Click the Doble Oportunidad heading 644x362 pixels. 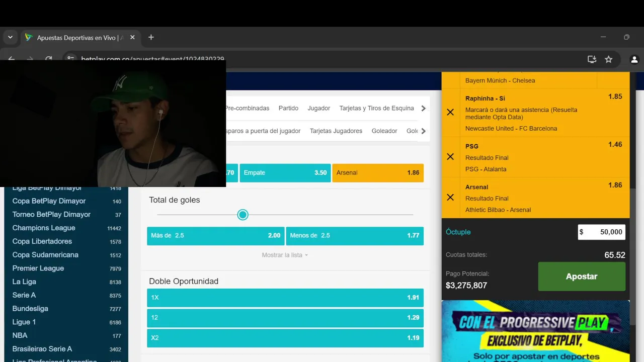pyautogui.click(x=184, y=282)
